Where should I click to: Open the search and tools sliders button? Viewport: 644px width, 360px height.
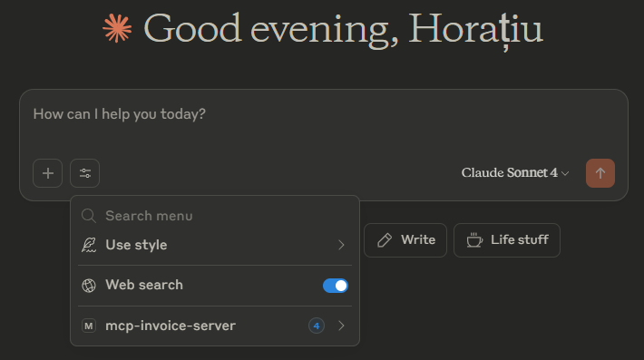tap(85, 173)
